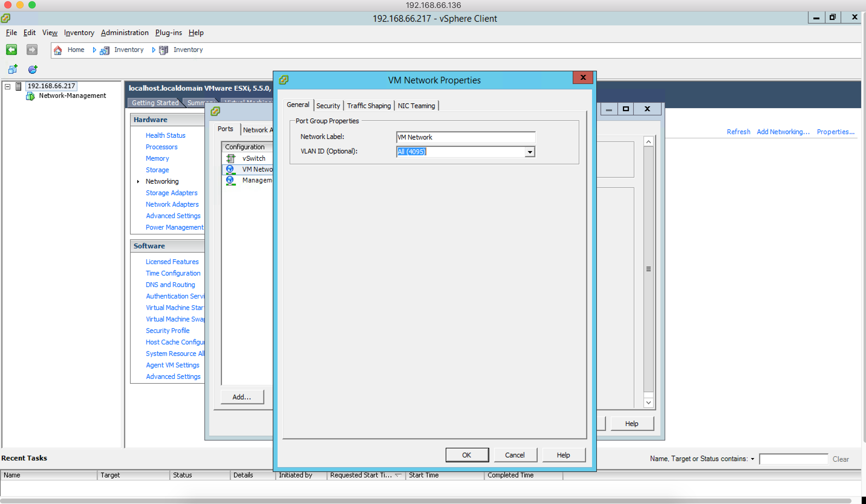Image resolution: width=866 pixels, height=504 pixels.
Task: Click vSphere logo in VM Network Properties titlebar
Action: 284,80
